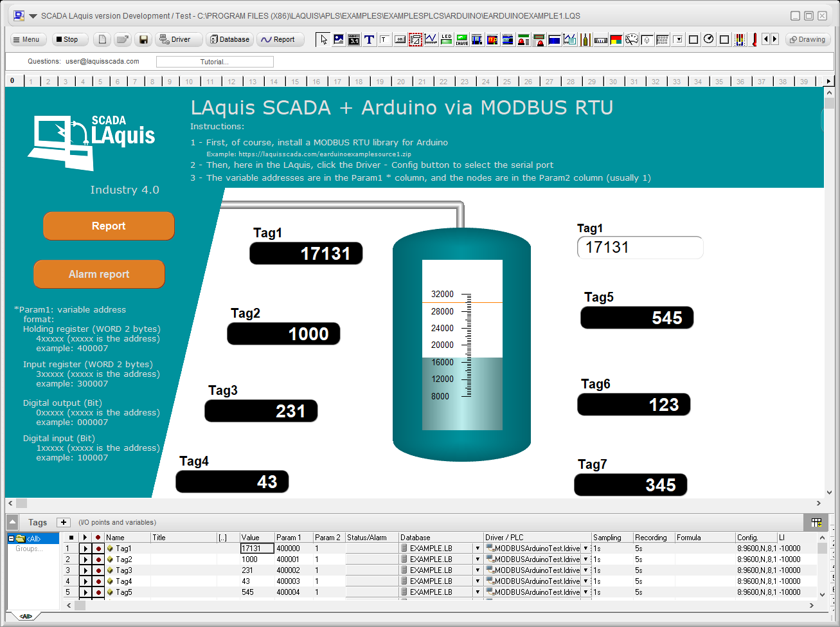
Task: Open Tag2's Driver / PLC dropdown arrow
Action: (x=585, y=559)
